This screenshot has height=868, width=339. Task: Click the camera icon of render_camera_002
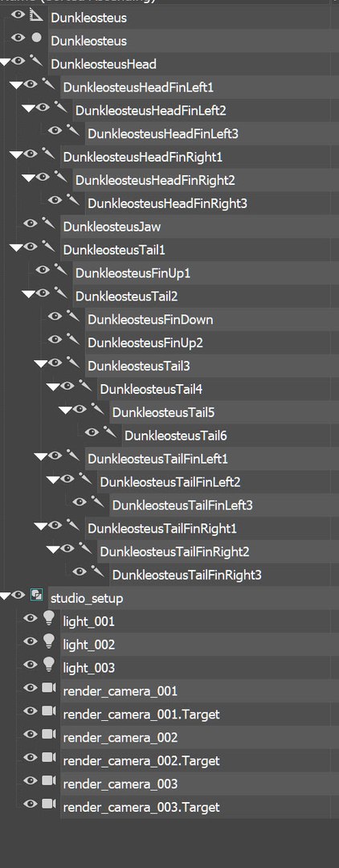[49, 735]
